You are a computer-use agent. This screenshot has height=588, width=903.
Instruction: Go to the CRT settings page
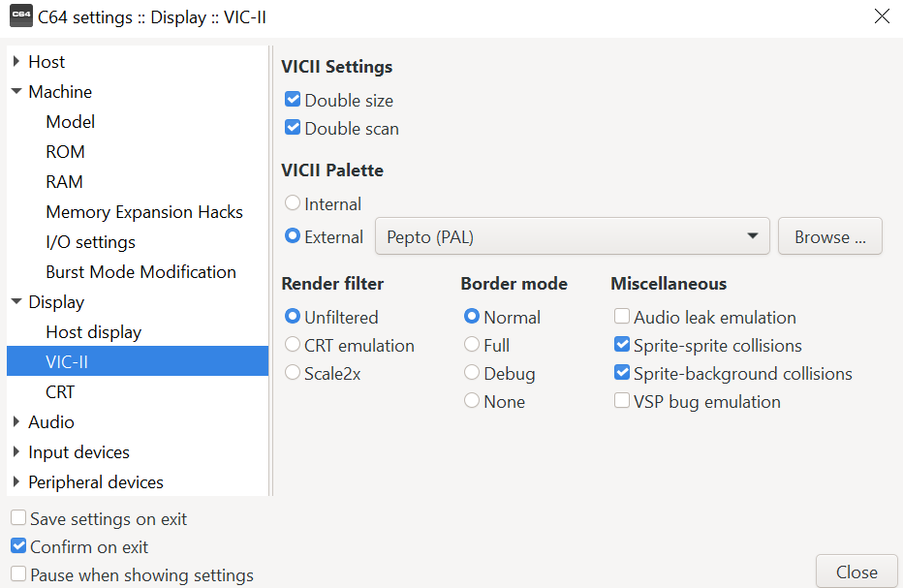click(x=60, y=392)
